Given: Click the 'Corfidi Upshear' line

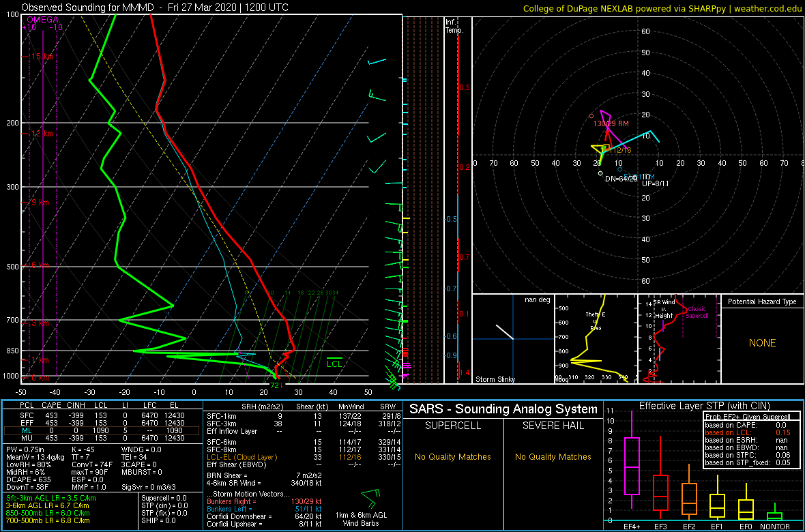Looking at the screenshot, I should point(264,524).
